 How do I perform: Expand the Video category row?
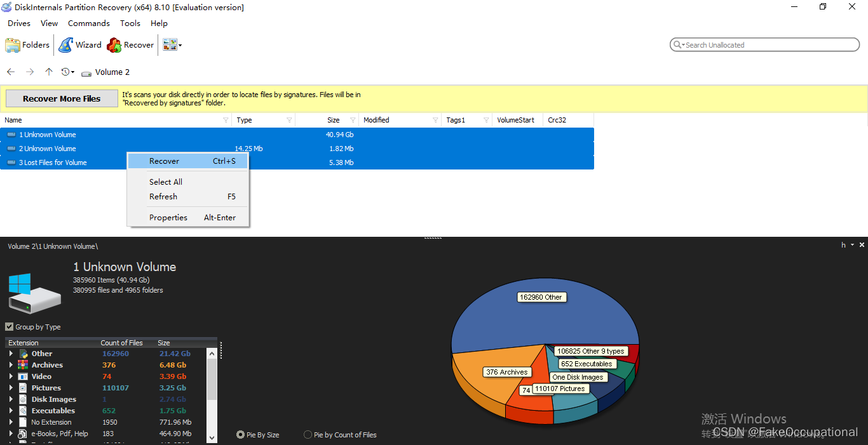[x=11, y=376]
